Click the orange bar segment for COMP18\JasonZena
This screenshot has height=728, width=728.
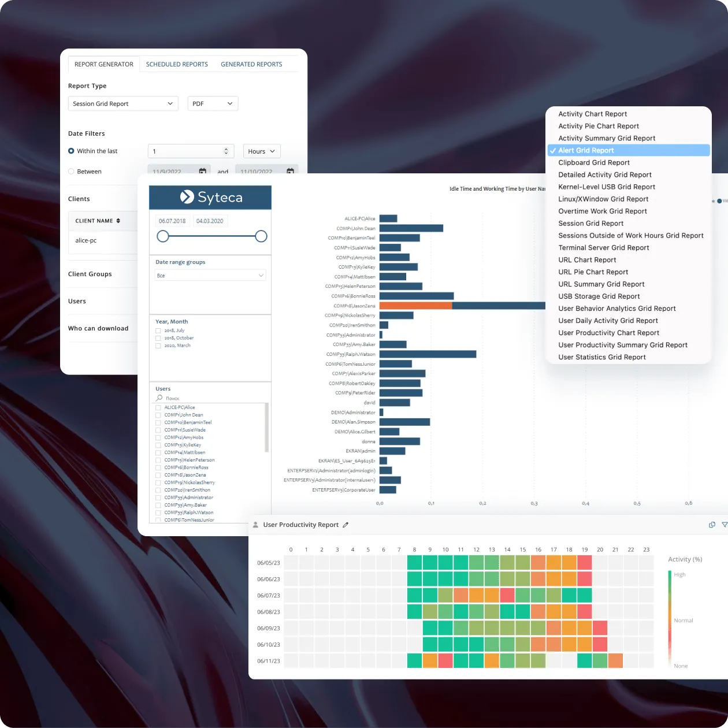[x=416, y=306]
